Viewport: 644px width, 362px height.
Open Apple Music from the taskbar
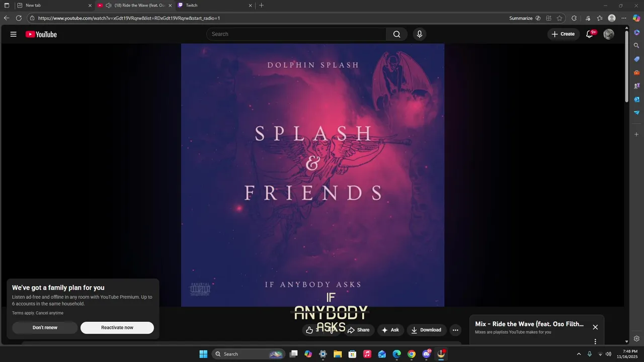click(x=367, y=354)
